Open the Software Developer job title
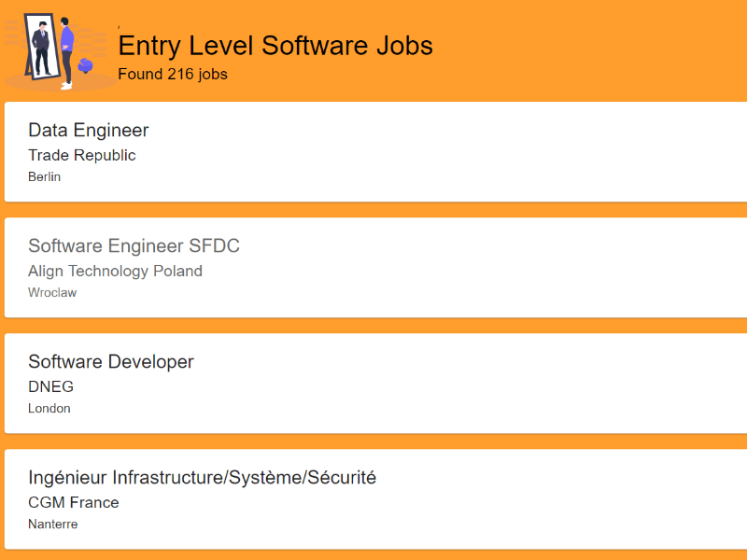747x560 pixels. (111, 362)
